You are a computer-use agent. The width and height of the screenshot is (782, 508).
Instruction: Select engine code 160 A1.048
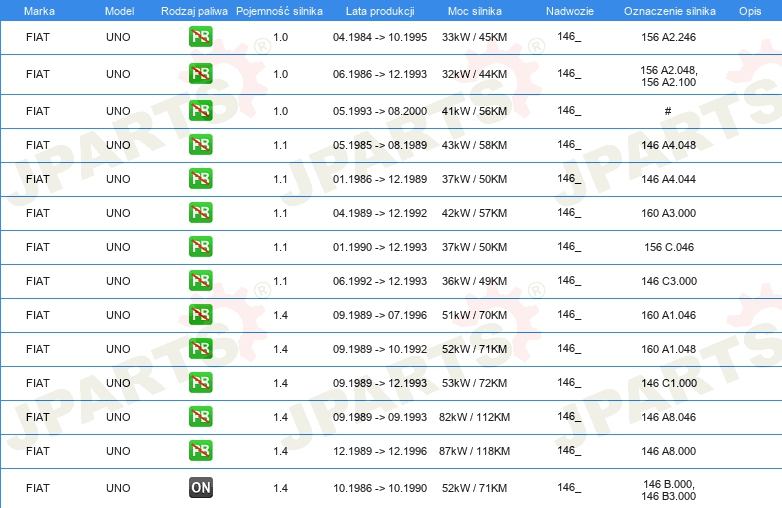[668, 349]
